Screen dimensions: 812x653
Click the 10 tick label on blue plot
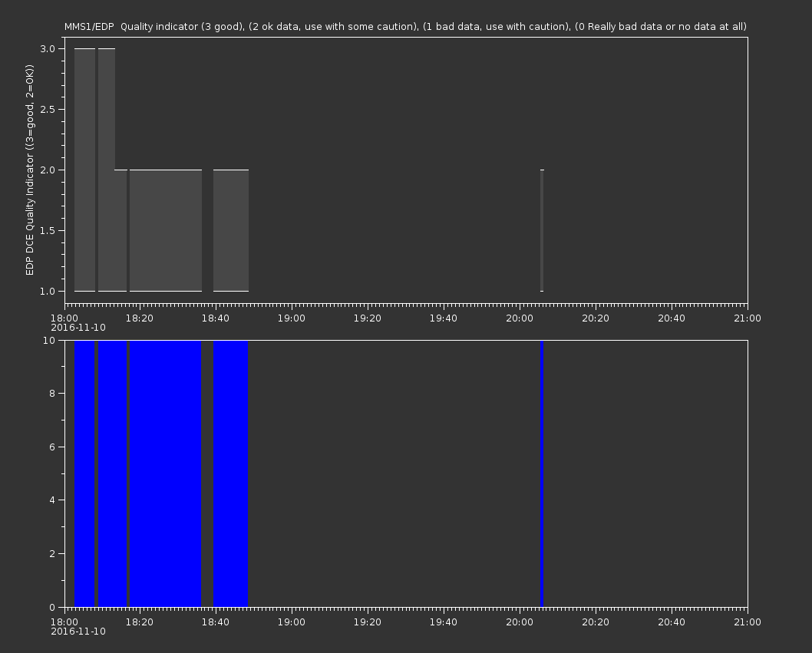tap(49, 340)
